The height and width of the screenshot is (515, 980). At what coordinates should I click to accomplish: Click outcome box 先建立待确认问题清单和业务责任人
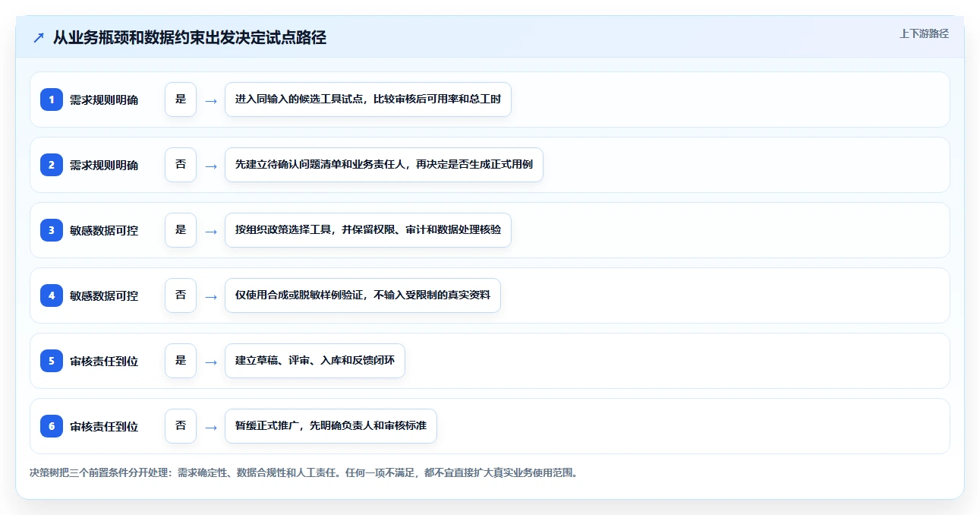(x=384, y=165)
